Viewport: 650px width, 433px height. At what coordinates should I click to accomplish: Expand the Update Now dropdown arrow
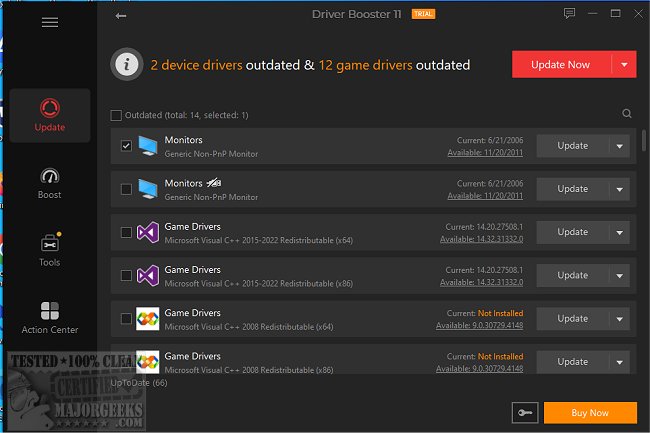pyautogui.click(x=624, y=65)
